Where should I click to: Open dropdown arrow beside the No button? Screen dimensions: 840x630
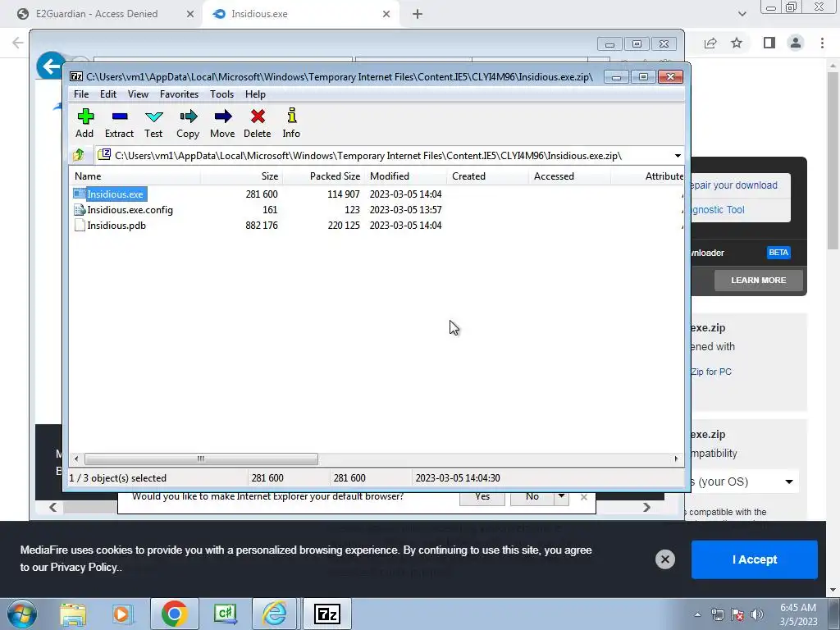pyautogui.click(x=561, y=497)
